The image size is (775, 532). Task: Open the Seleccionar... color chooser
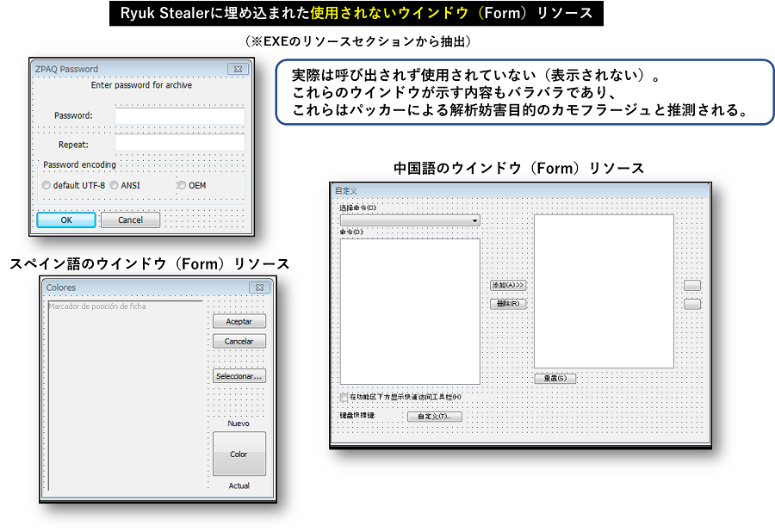pyautogui.click(x=239, y=376)
